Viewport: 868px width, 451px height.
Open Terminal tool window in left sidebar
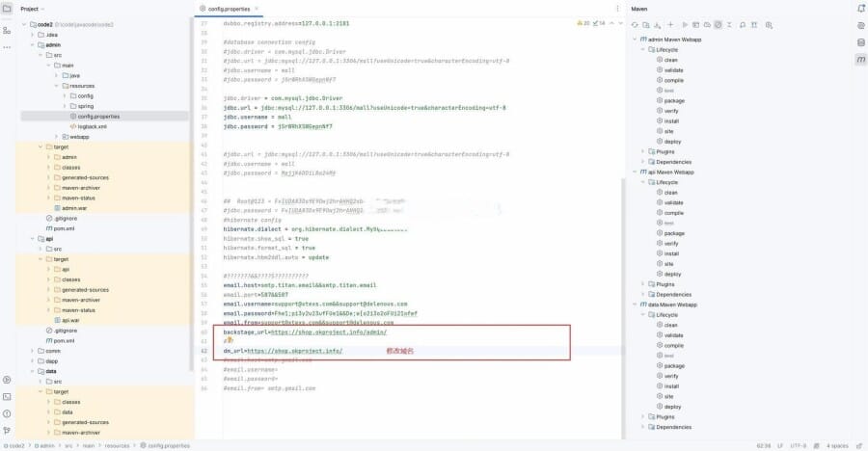7,396
